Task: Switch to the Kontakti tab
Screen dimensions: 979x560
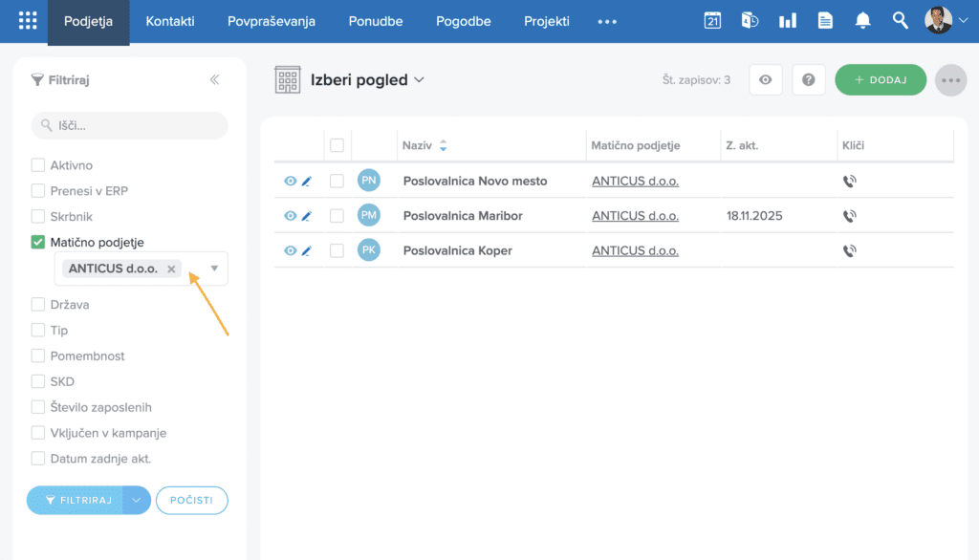Action: 170,21
